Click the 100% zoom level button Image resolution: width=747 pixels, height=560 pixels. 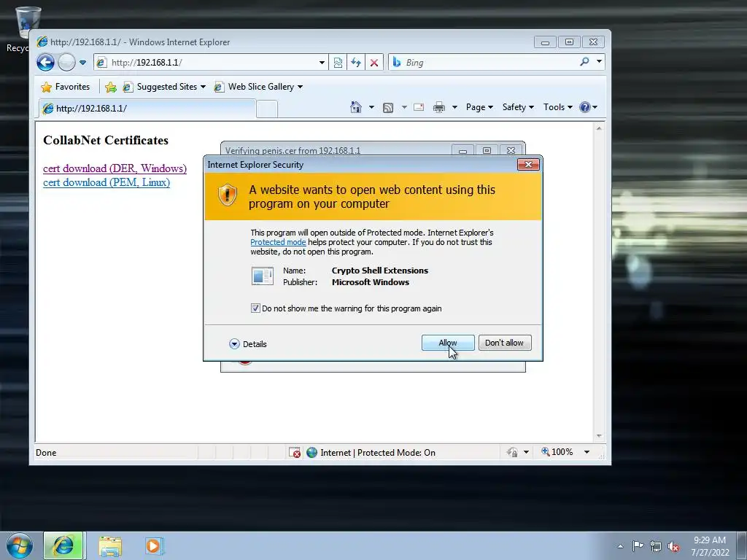point(557,452)
